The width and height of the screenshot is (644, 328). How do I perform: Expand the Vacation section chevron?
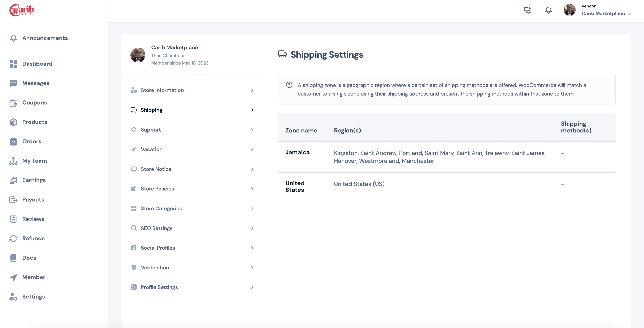[x=252, y=149]
